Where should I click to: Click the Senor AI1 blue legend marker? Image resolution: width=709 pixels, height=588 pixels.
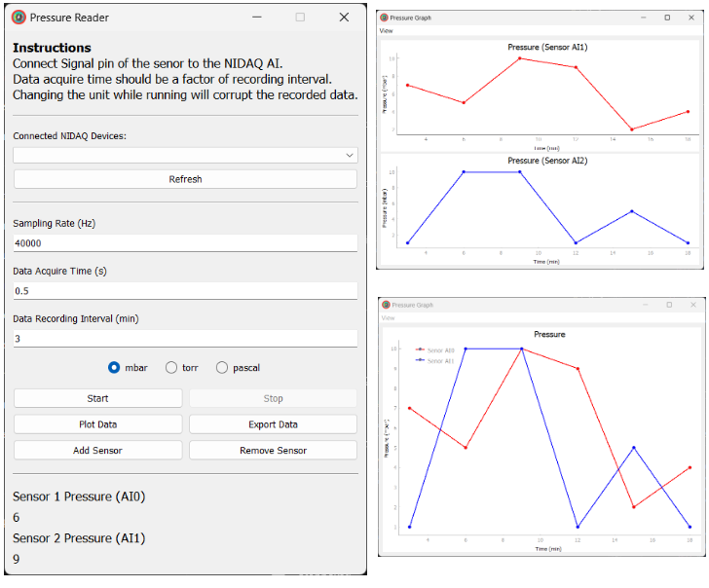click(x=420, y=360)
